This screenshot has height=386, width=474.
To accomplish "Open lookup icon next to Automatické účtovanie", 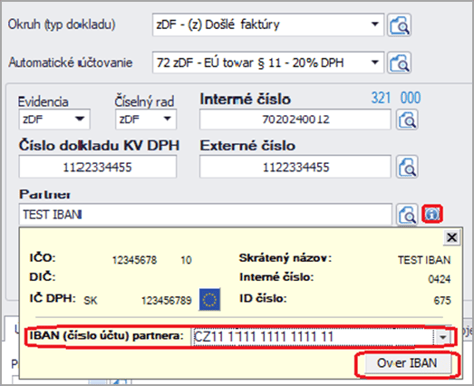I will [399, 62].
